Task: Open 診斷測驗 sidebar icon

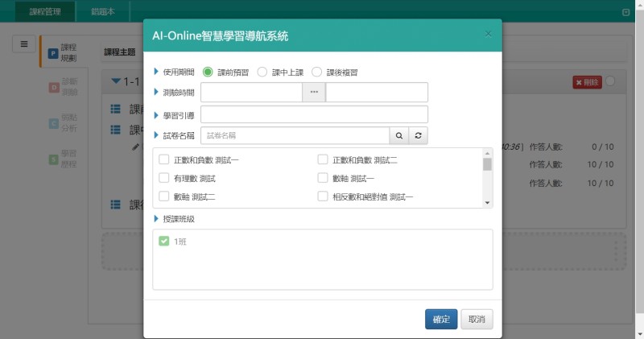Action: pyautogui.click(x=53, y=86)
